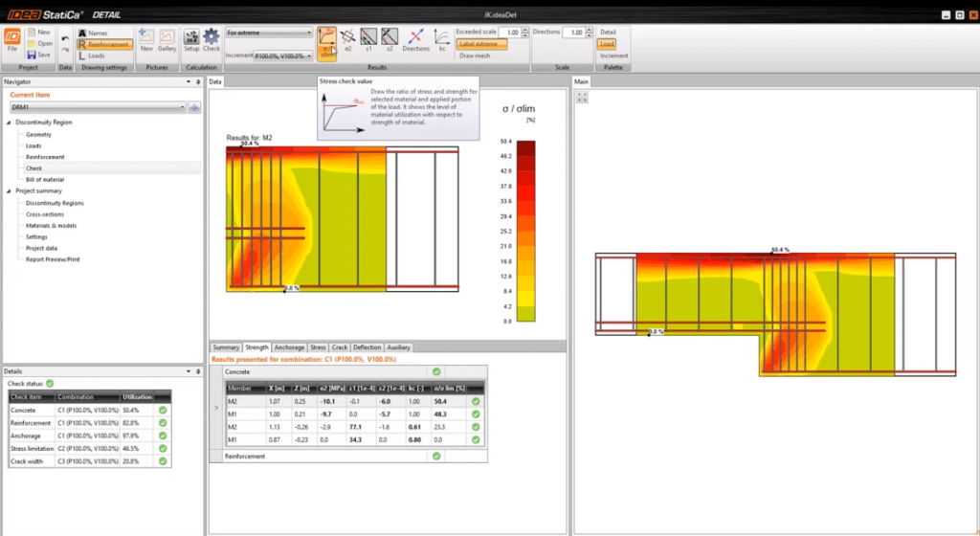The image size is (980, 536).
Task: Switch to the Summary tab
Action: 226,347
